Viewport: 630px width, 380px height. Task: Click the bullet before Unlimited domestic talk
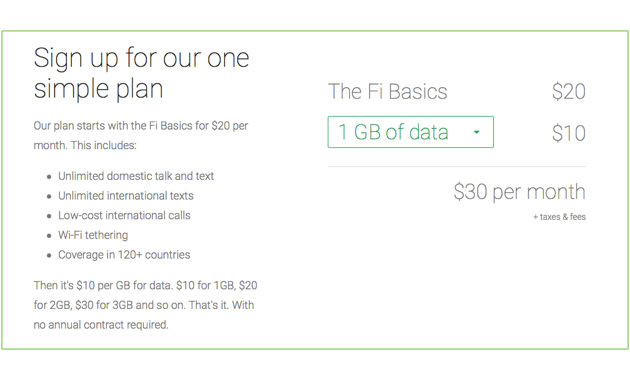49,177
